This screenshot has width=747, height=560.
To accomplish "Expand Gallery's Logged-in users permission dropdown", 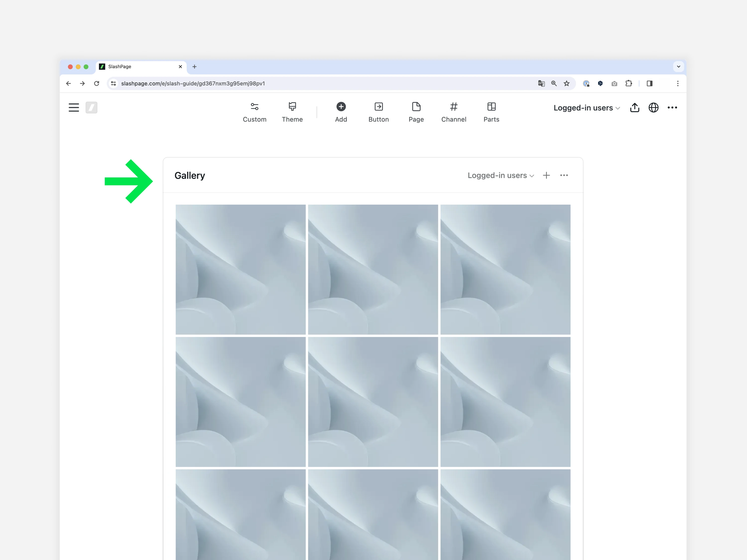I will click(500, 175).
